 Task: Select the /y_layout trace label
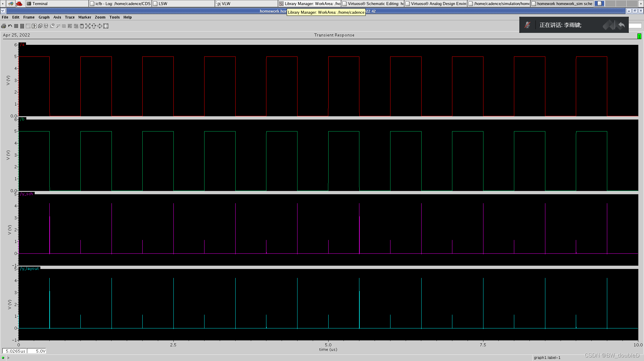click(x=30, y=269)
